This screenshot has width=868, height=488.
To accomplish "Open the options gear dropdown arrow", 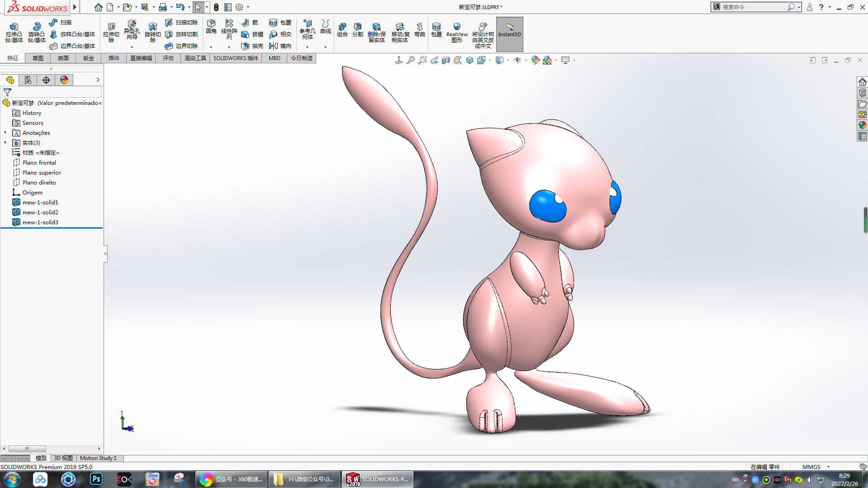I will tap(248, 7).
